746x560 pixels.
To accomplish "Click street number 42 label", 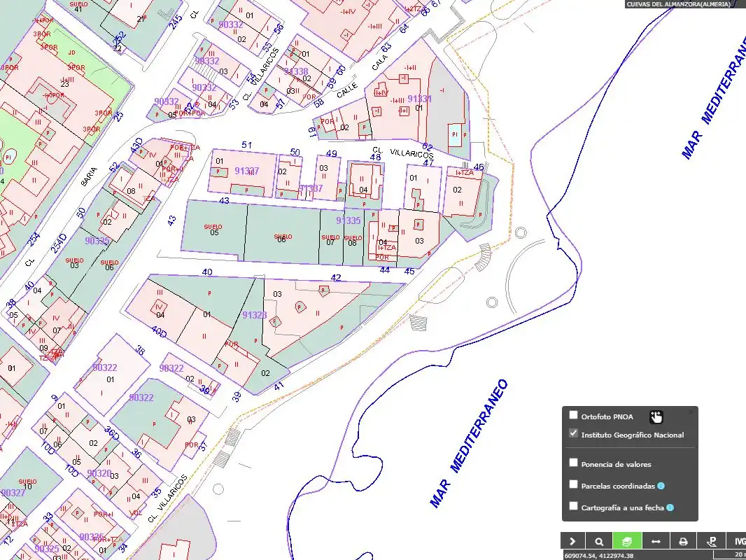I will pyautogui.click(x=336, y=277).
